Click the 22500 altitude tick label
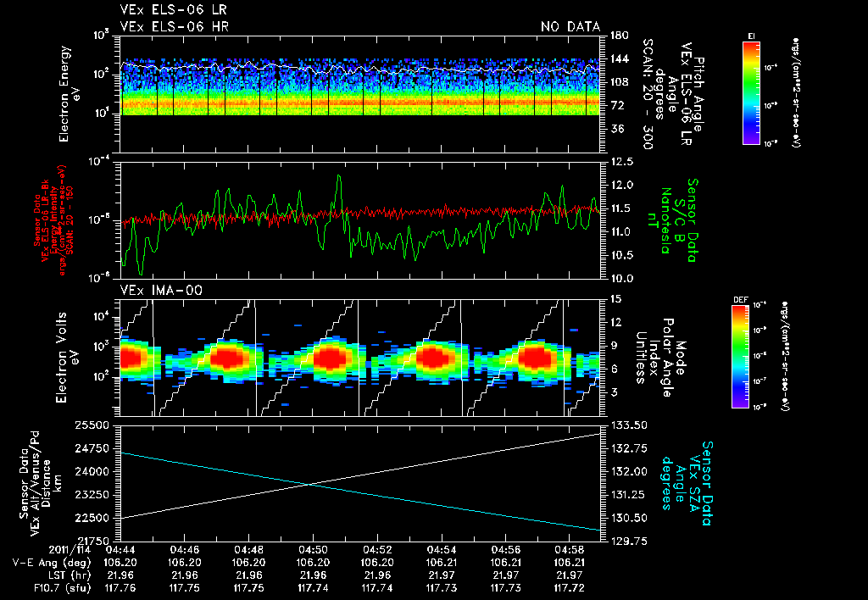 pyautogui.click(x=92, y=519)
